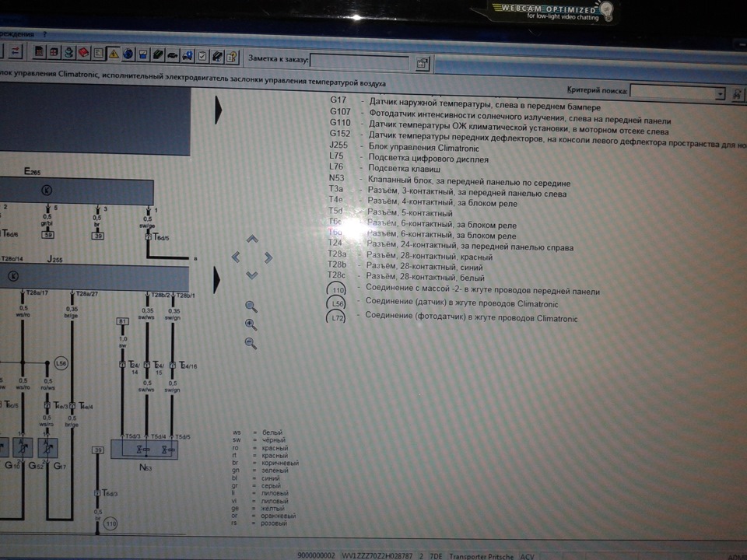Select legend entry G152 deflector temperature sensor
Viewport: 747px width, 560px height.
pos(538,138)
